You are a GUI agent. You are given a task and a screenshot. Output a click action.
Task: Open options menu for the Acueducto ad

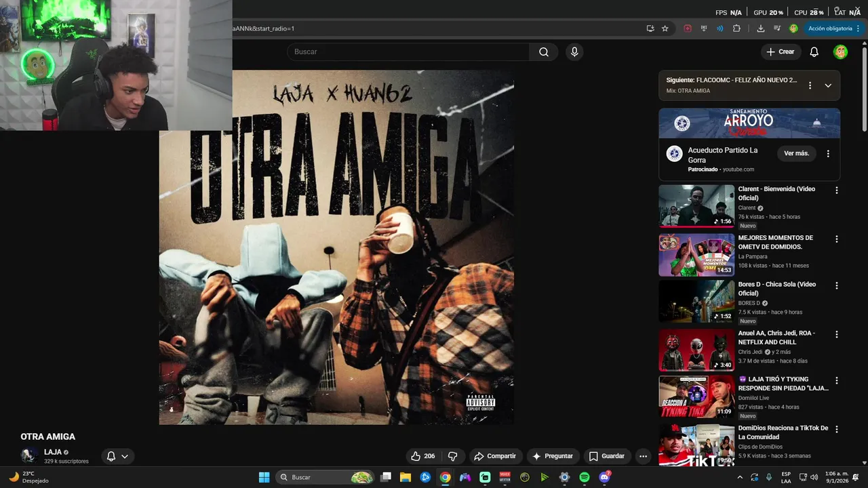(828, 154)
